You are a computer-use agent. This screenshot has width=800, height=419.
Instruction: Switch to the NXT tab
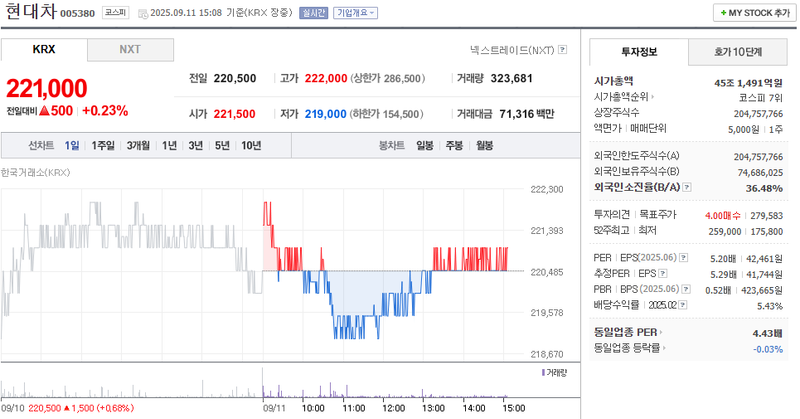(130, 50)
